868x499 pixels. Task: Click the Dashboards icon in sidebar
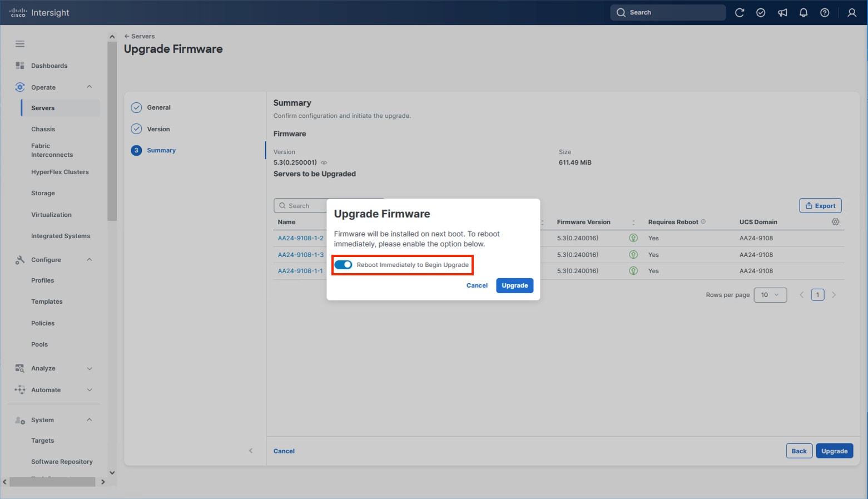click(x=20, y=66)
